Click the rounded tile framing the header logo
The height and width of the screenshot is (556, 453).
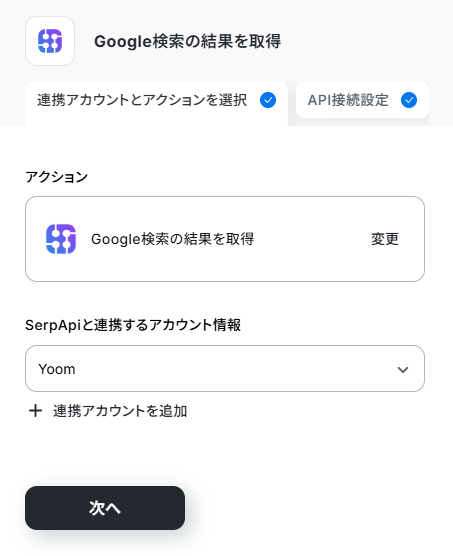50,41
